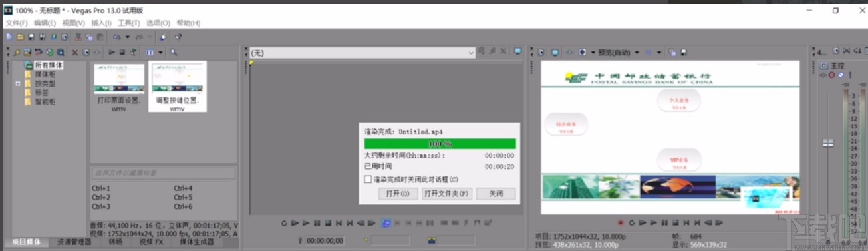Click the red X remove media icon

(74, 52)
